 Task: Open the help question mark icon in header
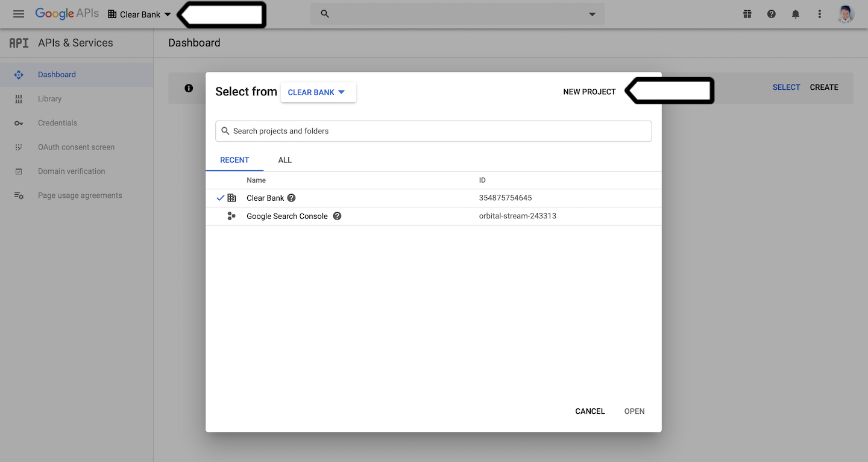point(772,14)
